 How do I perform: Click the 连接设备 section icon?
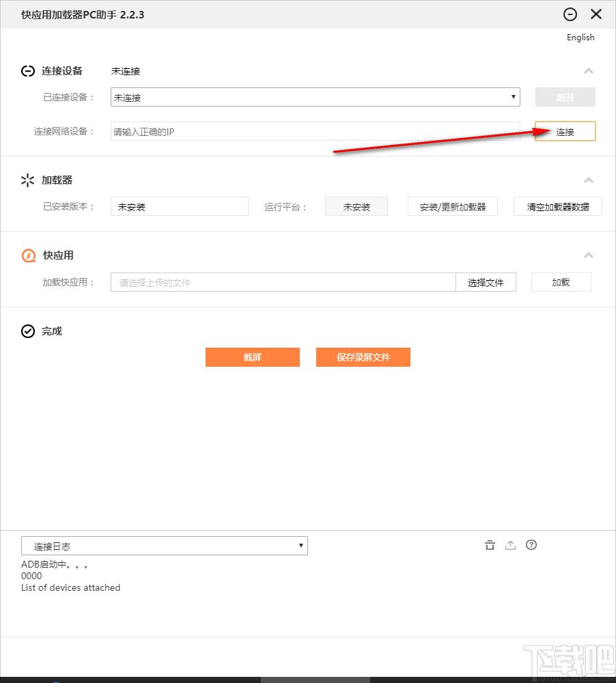(x=28, y=71)
